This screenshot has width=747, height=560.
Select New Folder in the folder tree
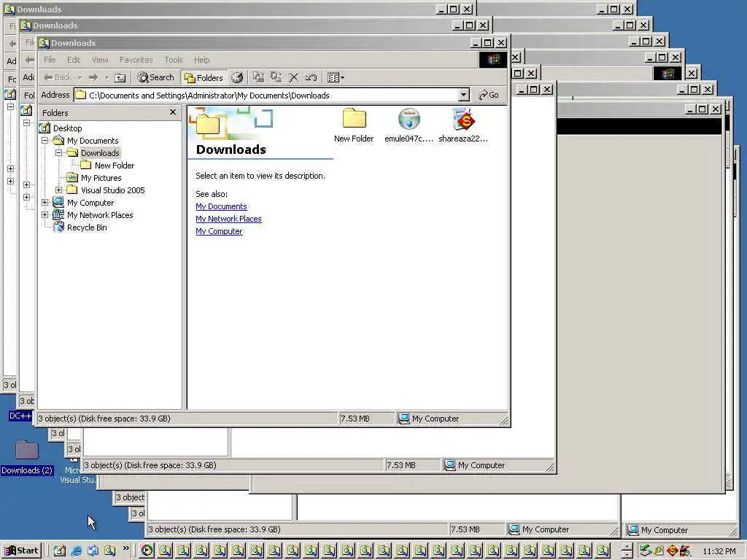click(115, 166)
